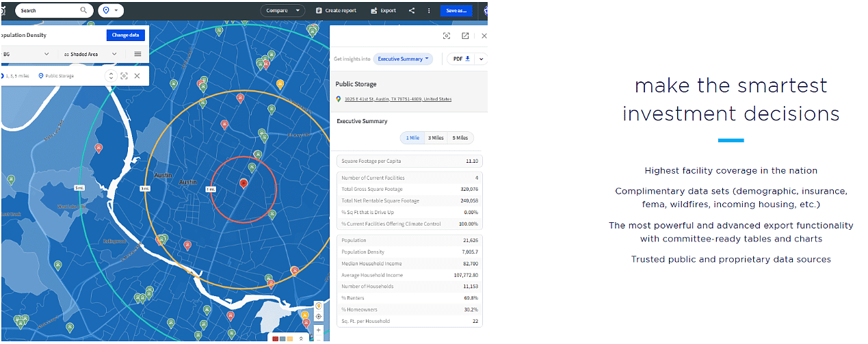Click the Square Footage per Capita row

pyautogui.click(x=410, y=161)
